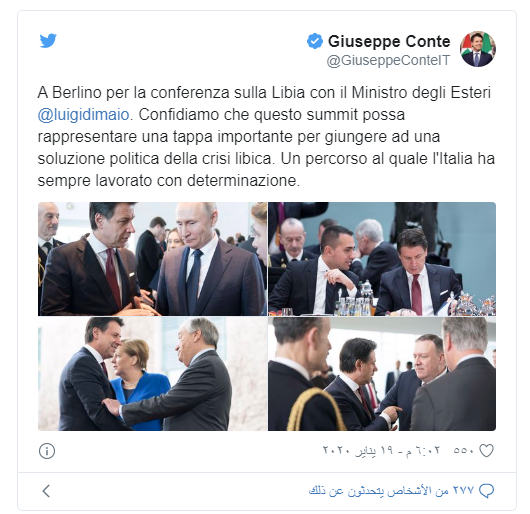
Task: Open the @luigidimaio mention link
Action: click(x=83, y=115)
